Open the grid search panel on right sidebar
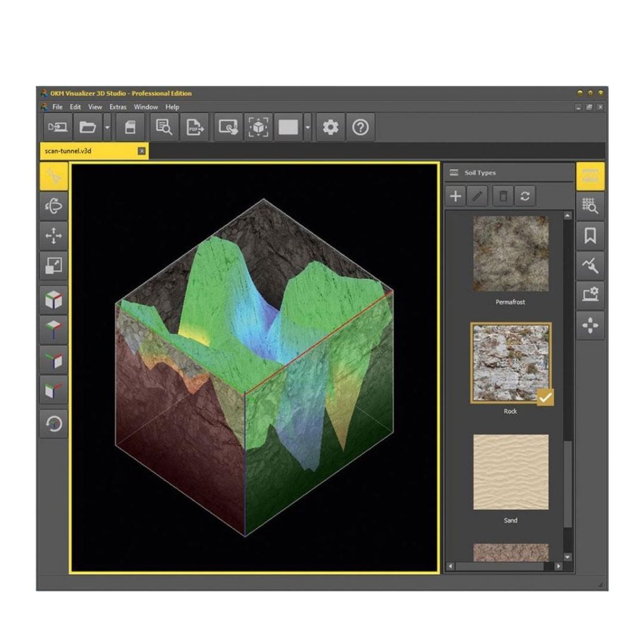The width and height of the screenshot is (644, 644). (x=590, y=205)
